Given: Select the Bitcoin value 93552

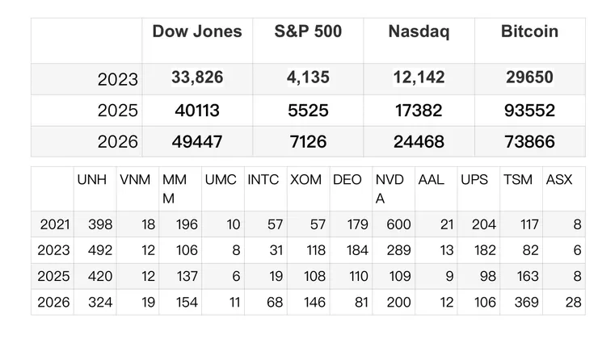Looking at the screenshot, I should click(x=529, y=110).
